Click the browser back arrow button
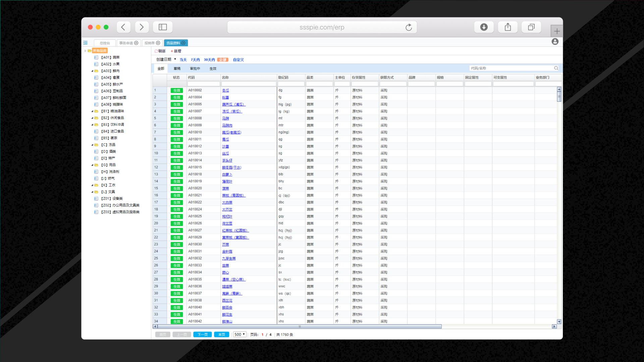 [123, 27]
